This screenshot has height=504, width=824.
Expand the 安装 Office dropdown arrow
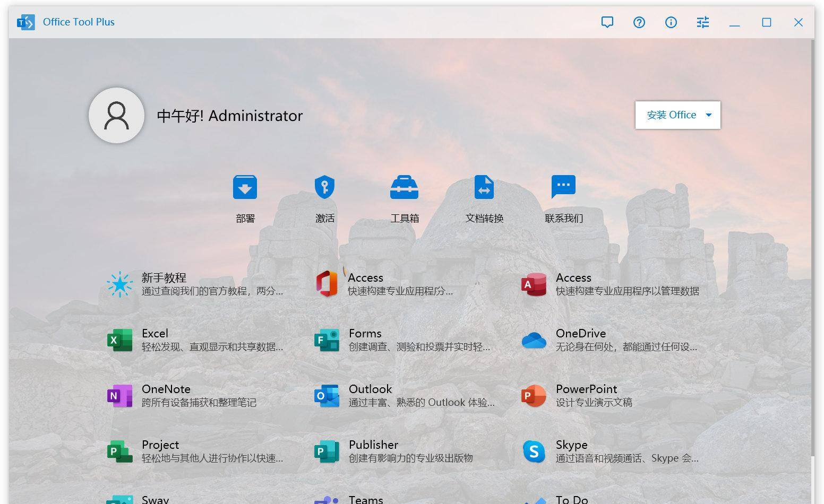(x=708, y=115)
